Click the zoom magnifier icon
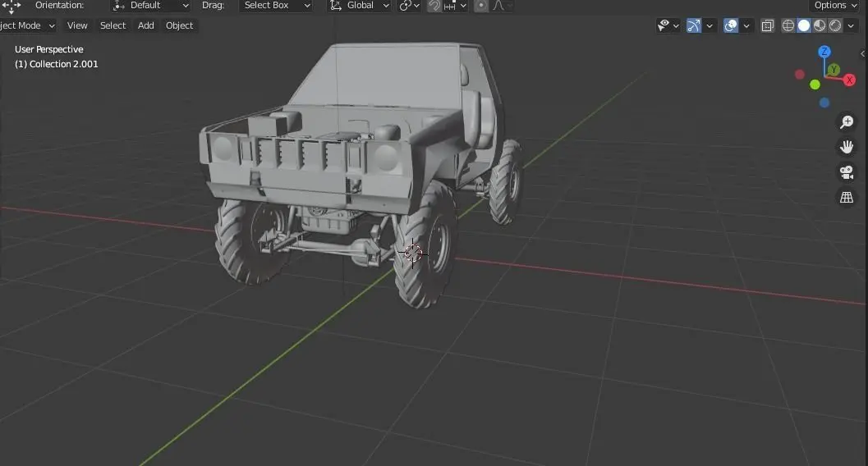This screenshot has width=868, height=466. click(x=847, y=122)
